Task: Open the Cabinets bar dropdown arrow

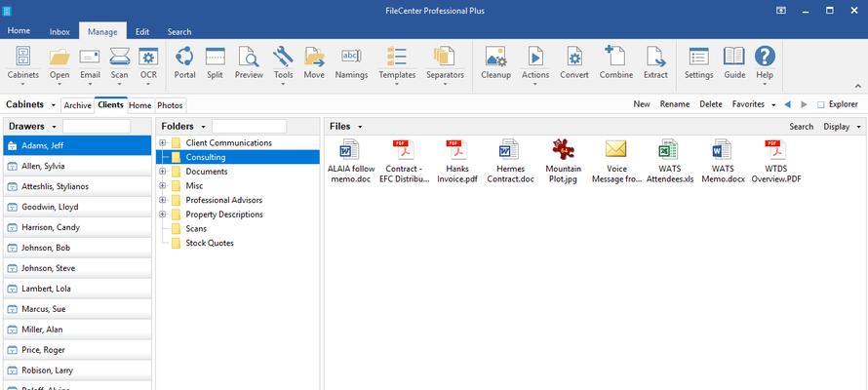Action: 53,104
